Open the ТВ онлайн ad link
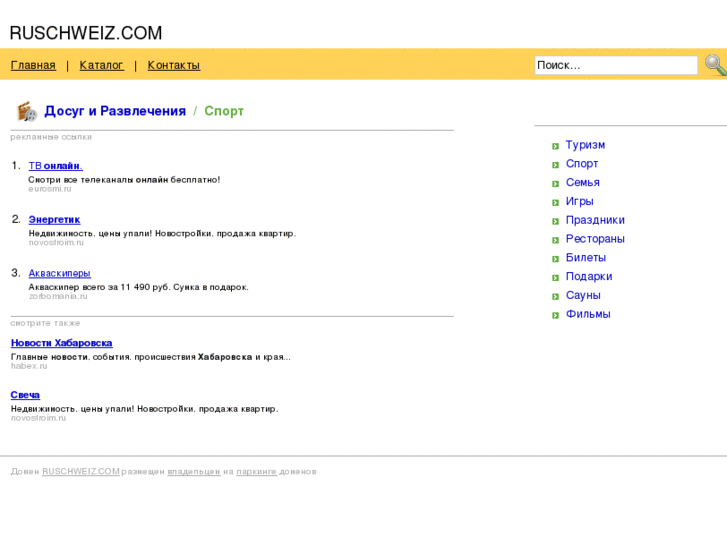The width and height of the screenshot is (727, 545). [x=56, y=166]
